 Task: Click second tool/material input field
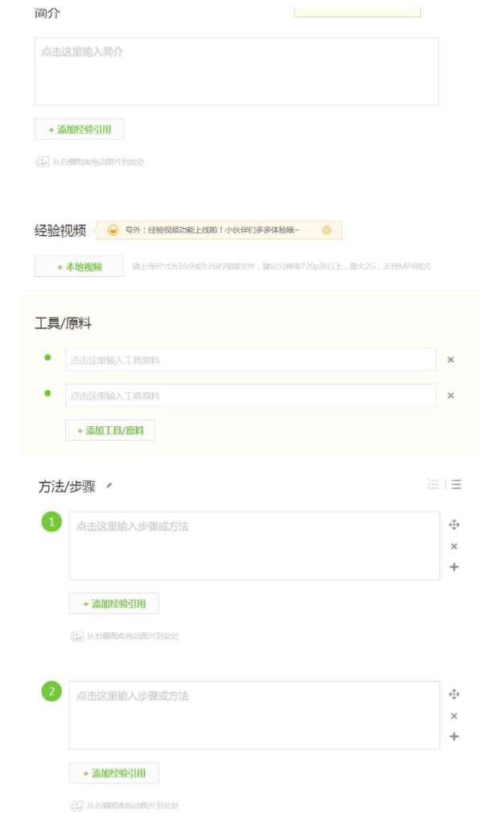pos(250,395)
